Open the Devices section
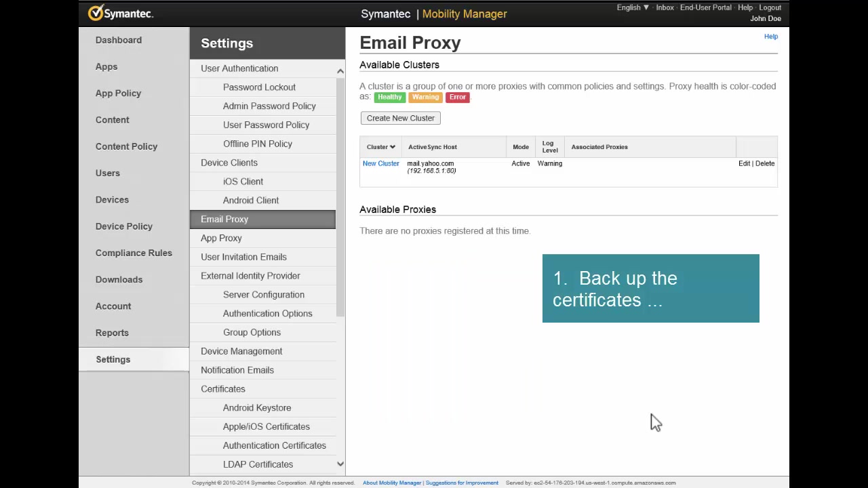The height and width of the screenshot is (488, 868). pyautogui.click(x=112, y=199)
